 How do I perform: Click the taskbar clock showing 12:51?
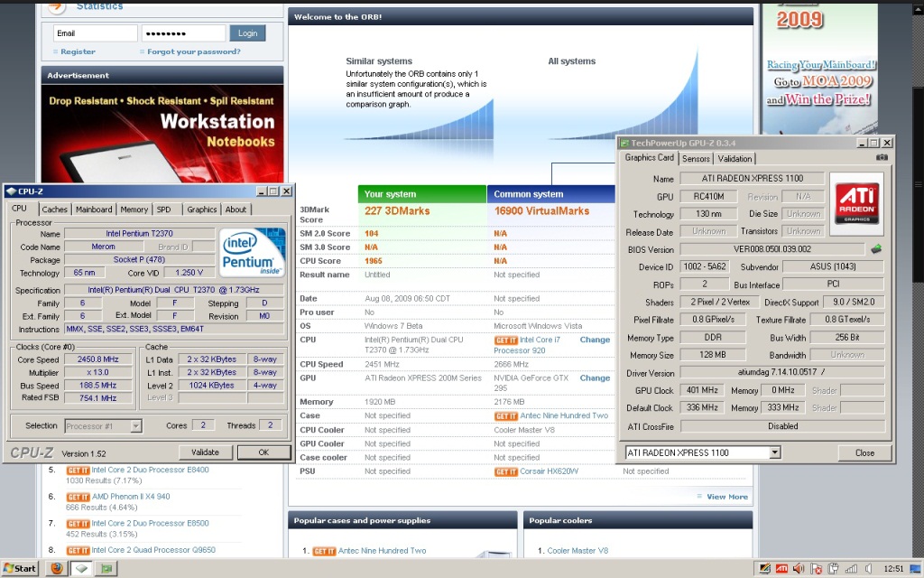point(893,569)
